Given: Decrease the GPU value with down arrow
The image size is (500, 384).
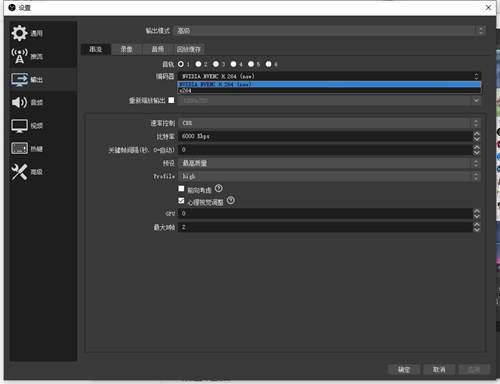Looking at the screenshot, I should tap(477, 216).
